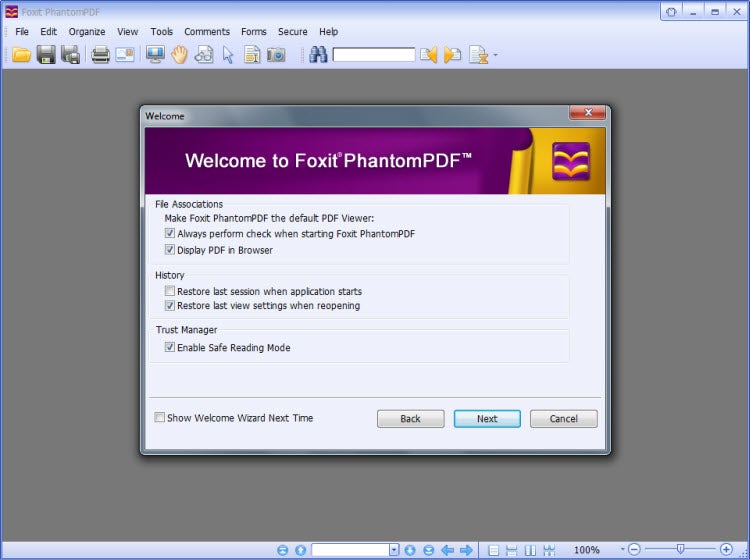Find previous match with left arrow icon
750x560 pixels.
coord(429,55)
